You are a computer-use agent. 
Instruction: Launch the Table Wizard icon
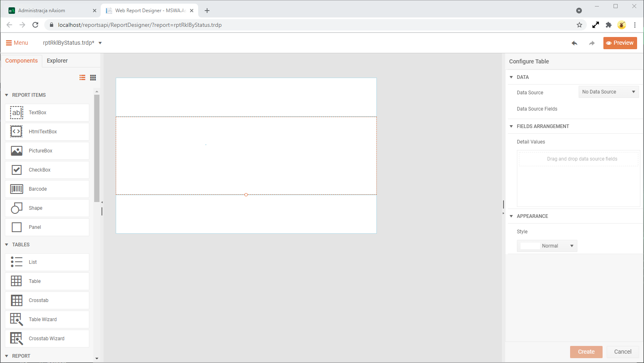click(x=17, y=320)
